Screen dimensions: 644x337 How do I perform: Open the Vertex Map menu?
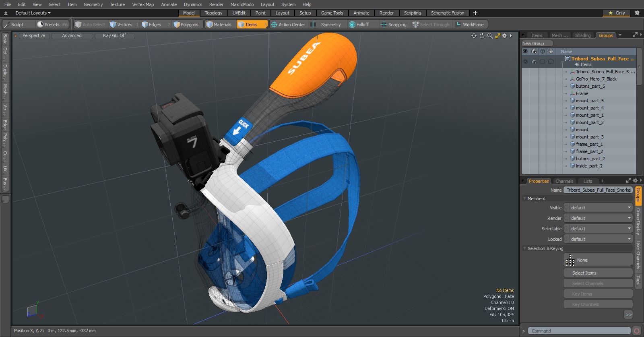click(143, 4)
